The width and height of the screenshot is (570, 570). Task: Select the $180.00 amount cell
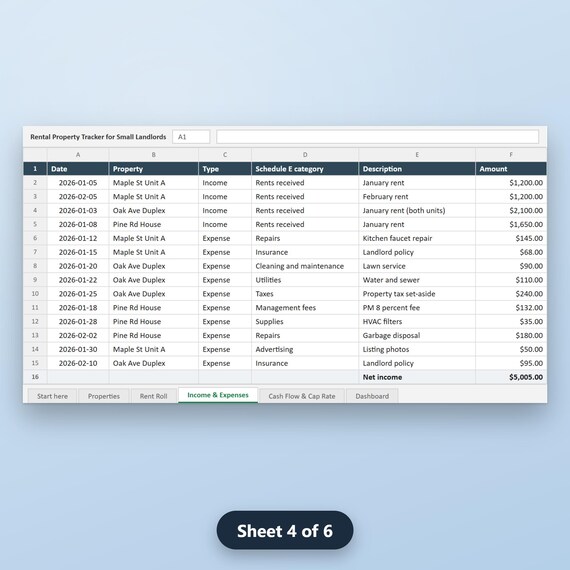511,335
